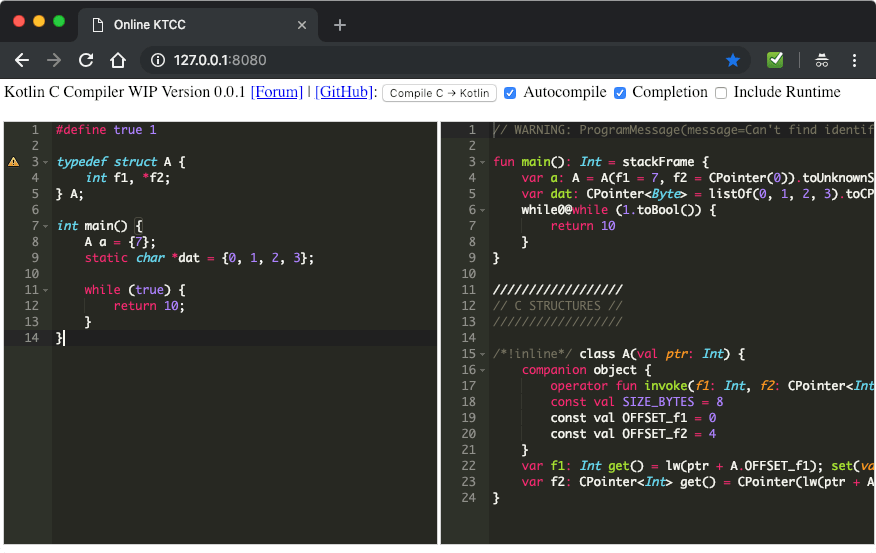Click the browser forward arrow
The height and width of the screenshot is (553, 876).
(54, 60)
